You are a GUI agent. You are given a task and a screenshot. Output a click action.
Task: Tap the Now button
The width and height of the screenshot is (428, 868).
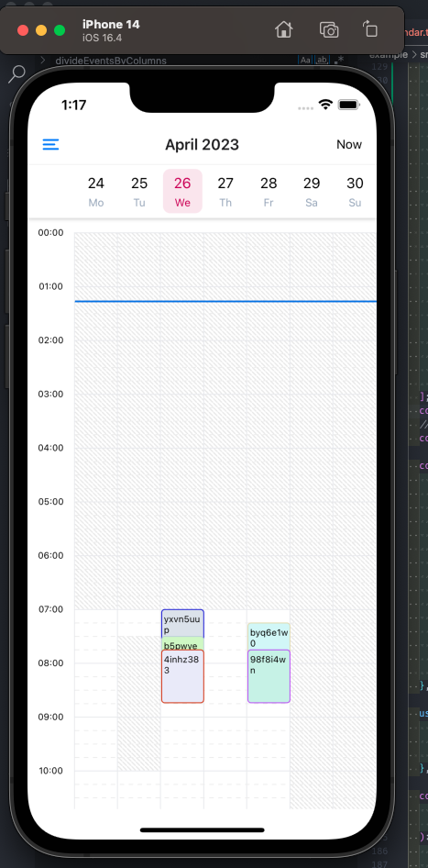coord(349,144)
